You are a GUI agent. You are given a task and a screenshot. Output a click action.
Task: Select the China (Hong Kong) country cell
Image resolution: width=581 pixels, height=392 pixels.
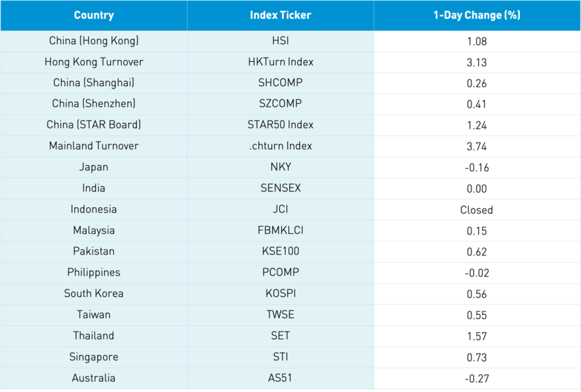coord(93,41)
